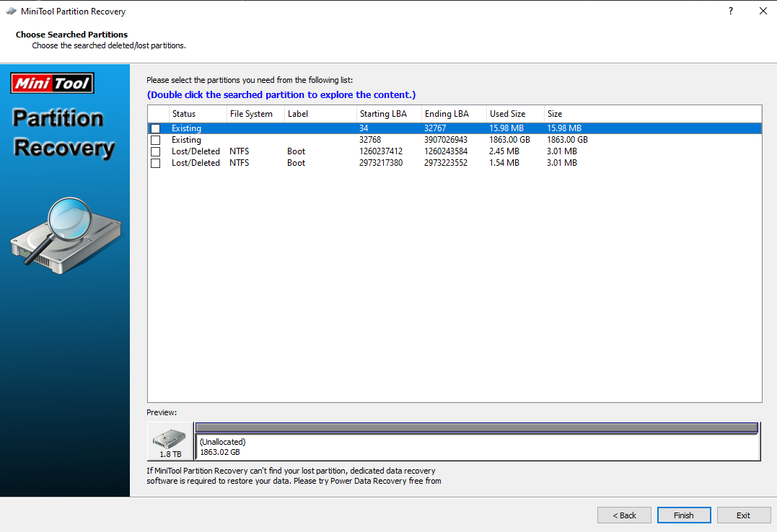Select row with used size 1.54 MB
This screenshot has width=777, height=532.
pyautogui.click(x=455, y=162)
